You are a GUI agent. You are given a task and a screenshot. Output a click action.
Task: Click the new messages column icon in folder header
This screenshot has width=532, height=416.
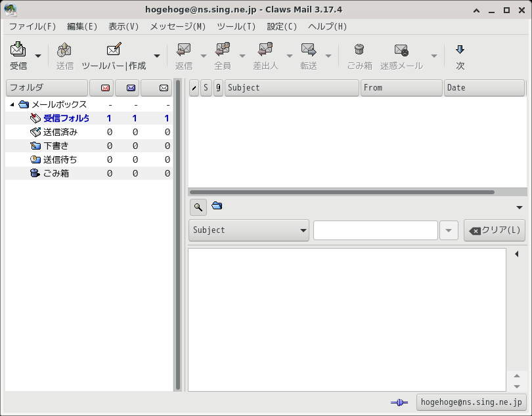pyautogui.click(x=105, y=88)
